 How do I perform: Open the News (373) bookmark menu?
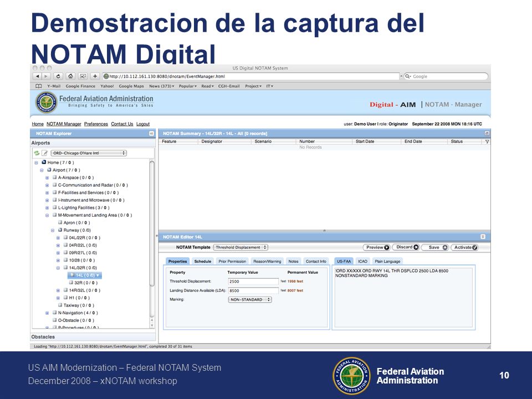[161, 86]
